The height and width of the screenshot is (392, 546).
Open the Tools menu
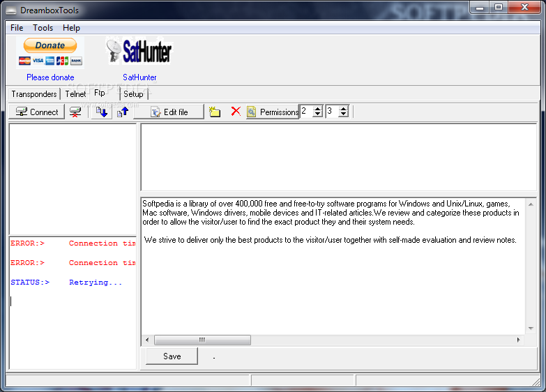coord(43,28)
